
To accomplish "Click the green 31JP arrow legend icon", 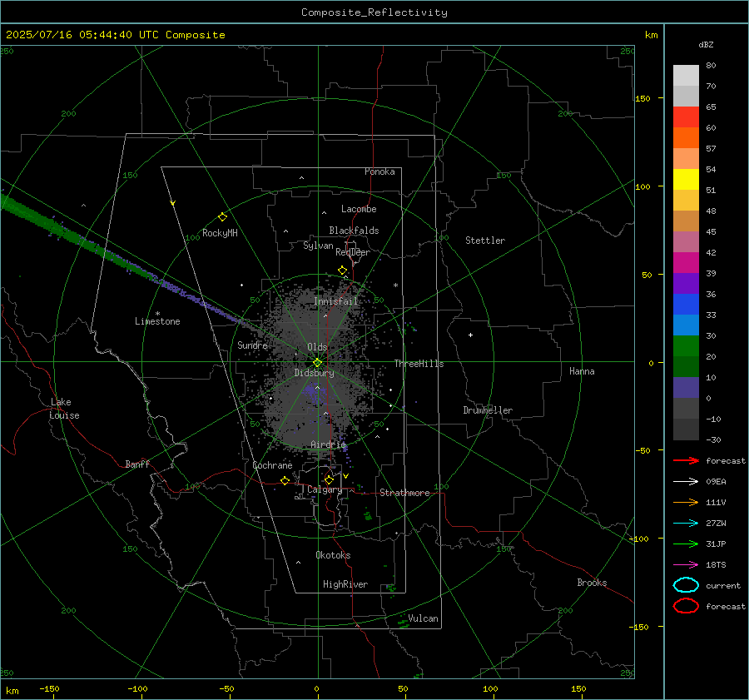I will tap(686, 544).
